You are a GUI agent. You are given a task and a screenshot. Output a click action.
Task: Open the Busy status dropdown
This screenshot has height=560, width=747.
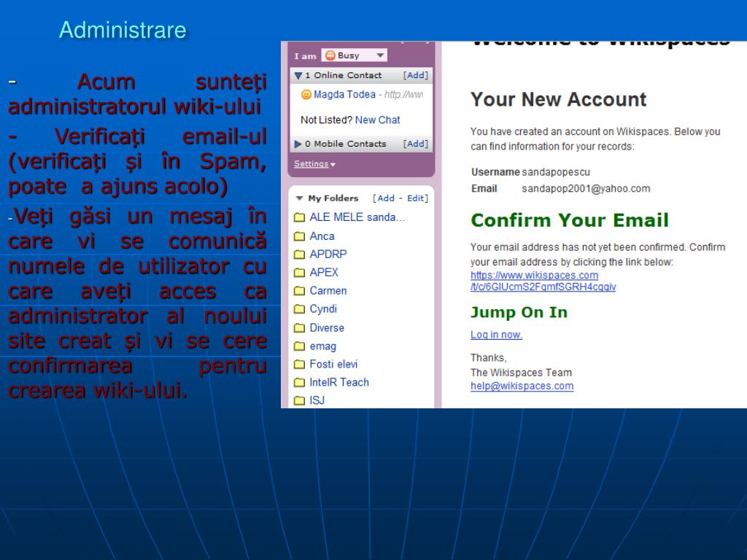click(x=354, y=55)
